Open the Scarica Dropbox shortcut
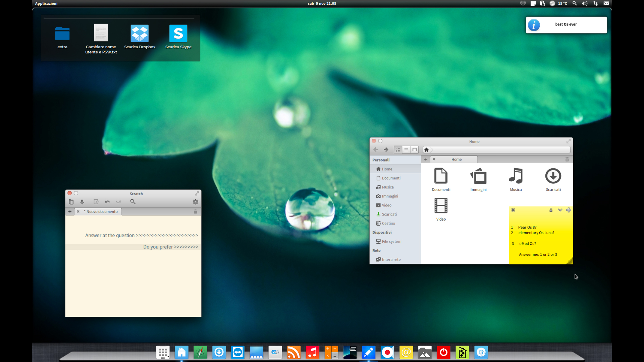This screenshot has width=644, height=362. click(x=140, y=37)
